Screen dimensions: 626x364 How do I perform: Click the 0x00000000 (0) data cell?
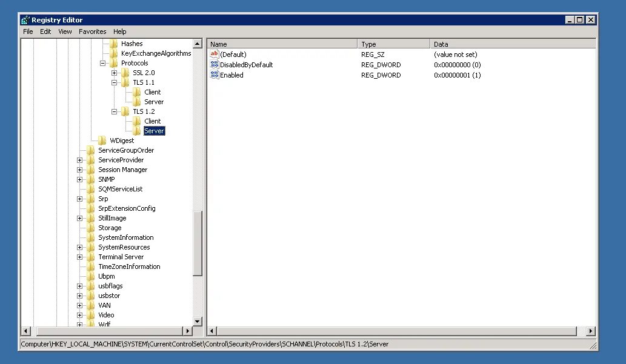pyautogui.click(x=458, y=65)
